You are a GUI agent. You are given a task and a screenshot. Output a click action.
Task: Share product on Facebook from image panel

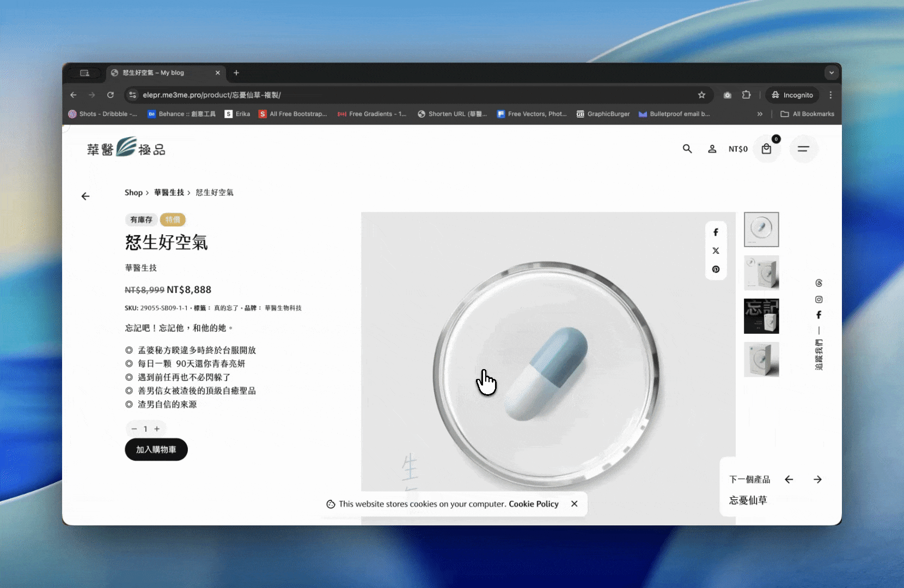point(716,232)
